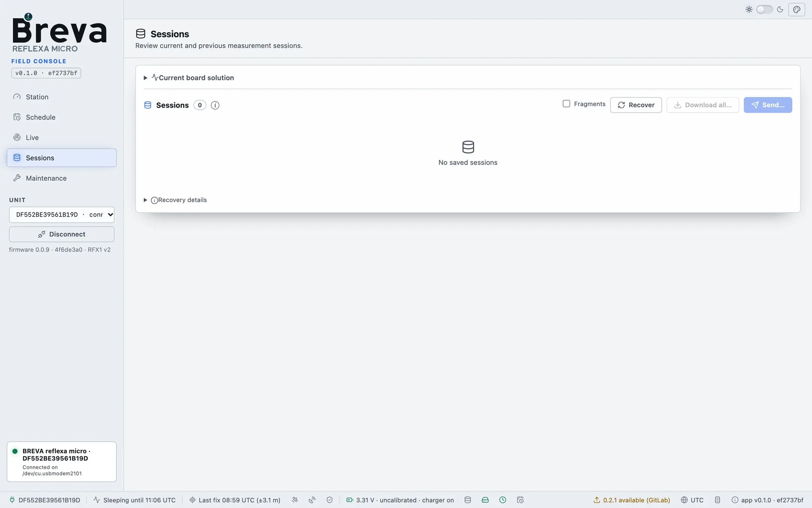Click the database icon in status bar

(x=468, y=500)
